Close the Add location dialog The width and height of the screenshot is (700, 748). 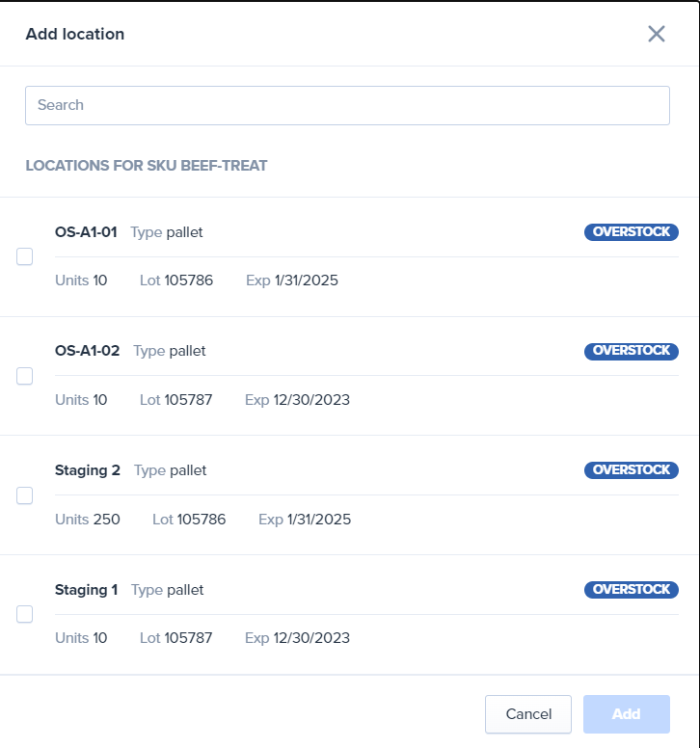(x=657, y=34)
